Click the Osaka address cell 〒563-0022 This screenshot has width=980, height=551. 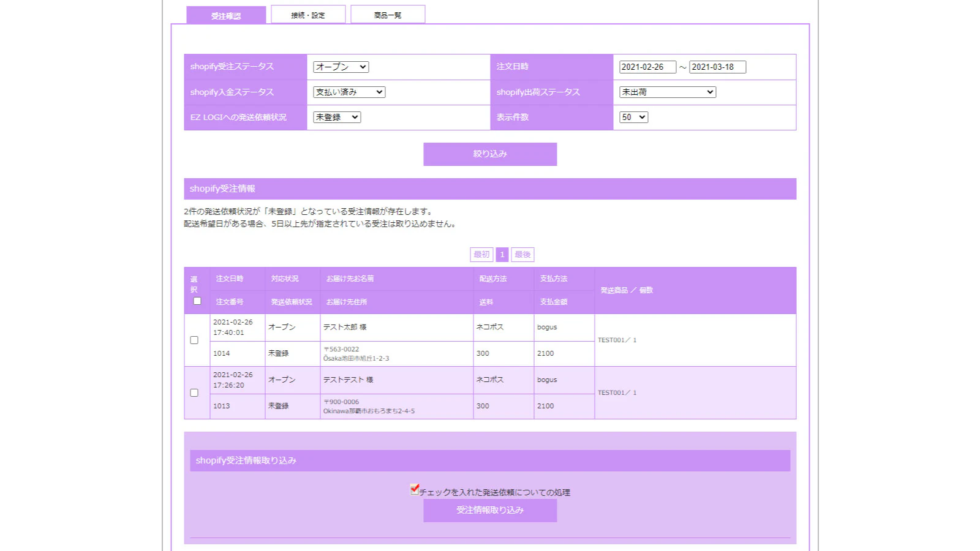coord(396,353)
